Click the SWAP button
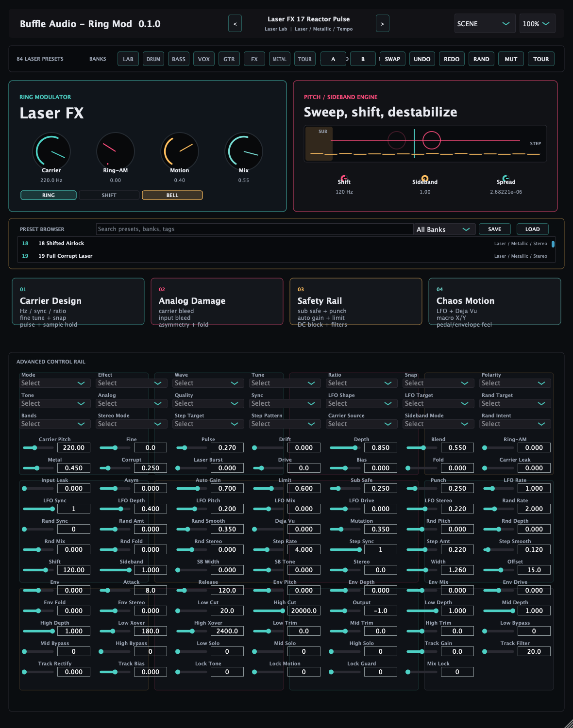This screenshot has width=573, height=728. pos(392,59)
